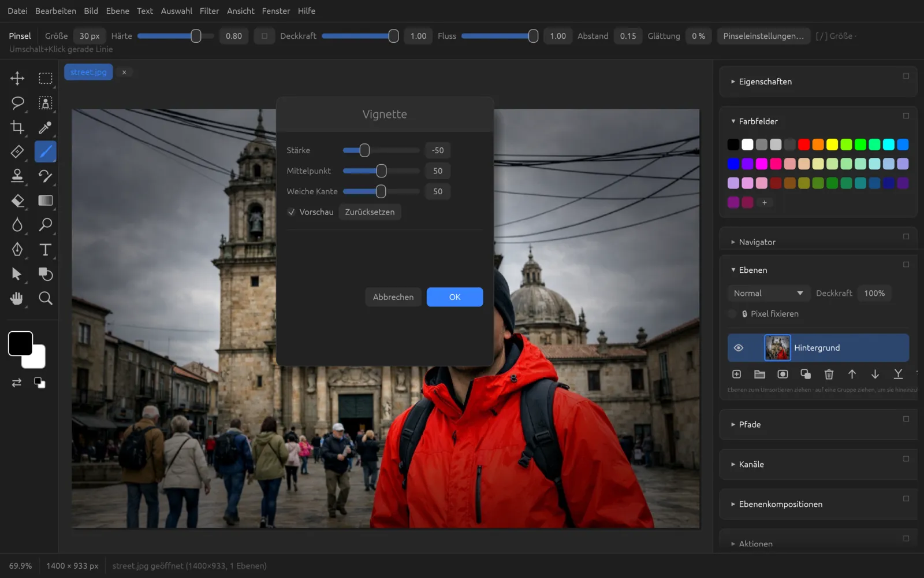The width and height of the screenshot is (924, 578).
Task: Click Zurücksetzen in Vignette dialog
Action: [x=370, y=212]
